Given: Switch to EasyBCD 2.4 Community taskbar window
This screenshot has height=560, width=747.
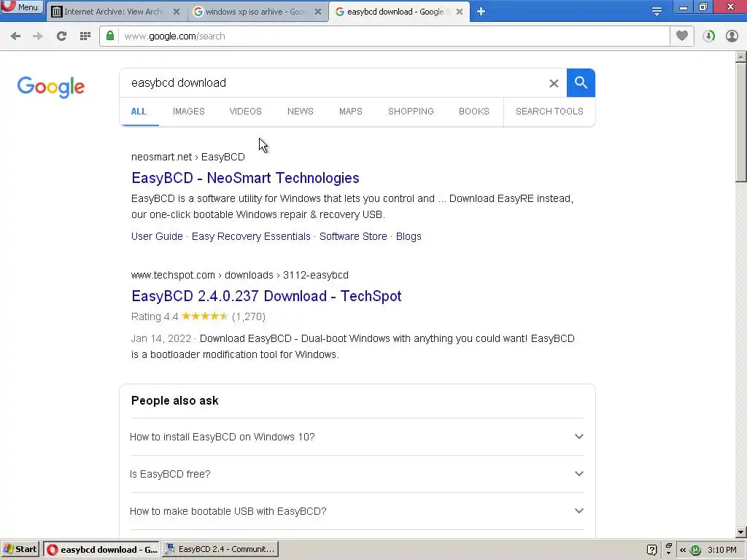Looking at the screenshot, I should [220, 549].
